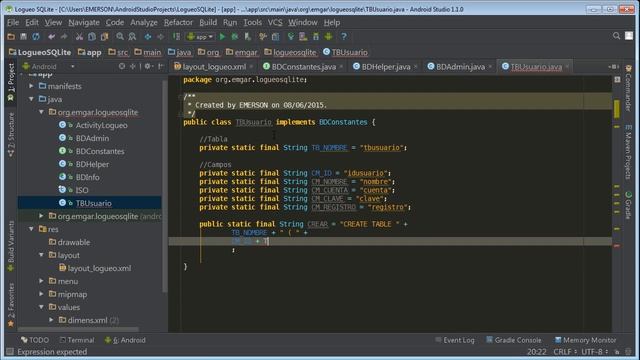Collapse the layout folder
This screenshot has height=360, width=640.
42,255
